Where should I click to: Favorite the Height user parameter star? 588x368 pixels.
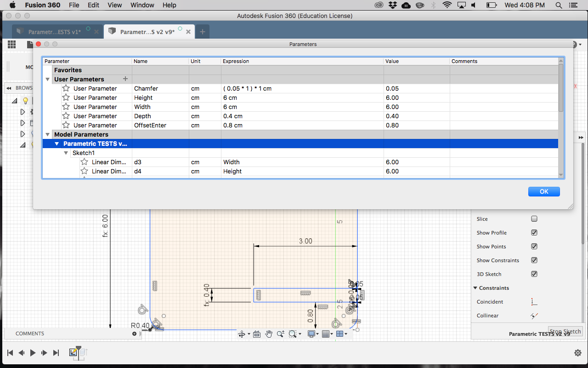(x=66, y=98)
